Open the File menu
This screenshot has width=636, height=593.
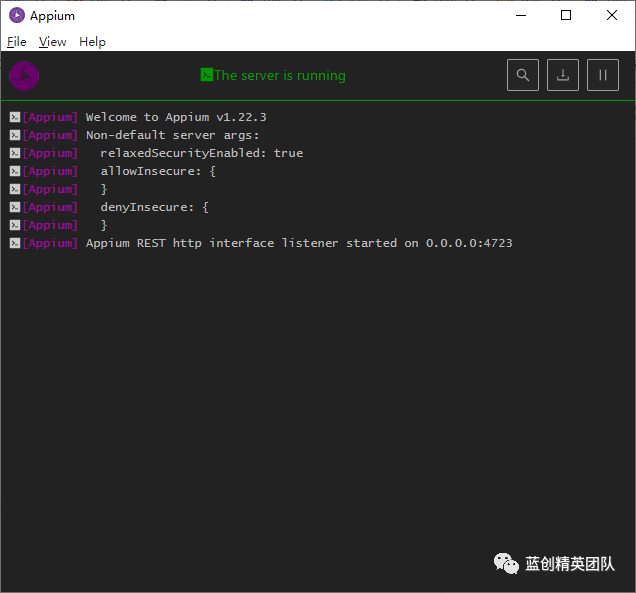point(17,42)
